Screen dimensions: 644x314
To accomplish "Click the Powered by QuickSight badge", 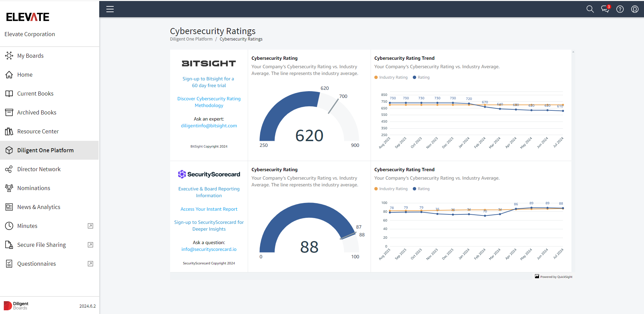I will click(554, 277).
